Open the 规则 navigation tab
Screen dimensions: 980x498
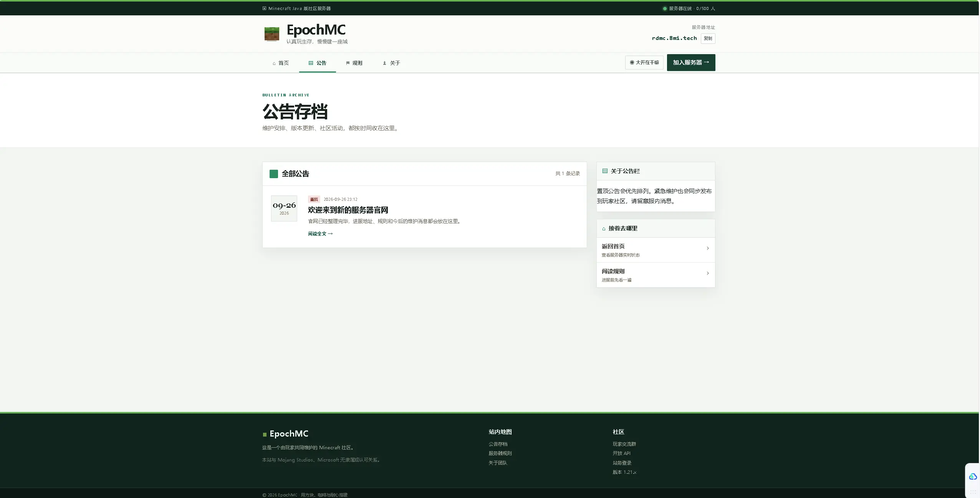(x=354, y=63)
